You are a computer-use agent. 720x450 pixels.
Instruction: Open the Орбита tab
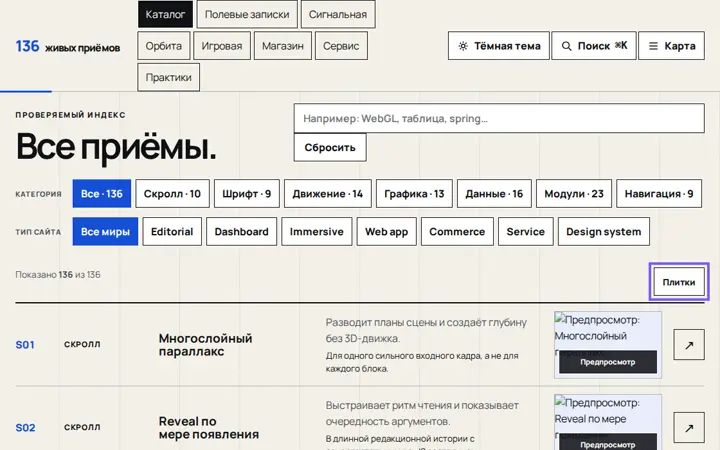163,45
